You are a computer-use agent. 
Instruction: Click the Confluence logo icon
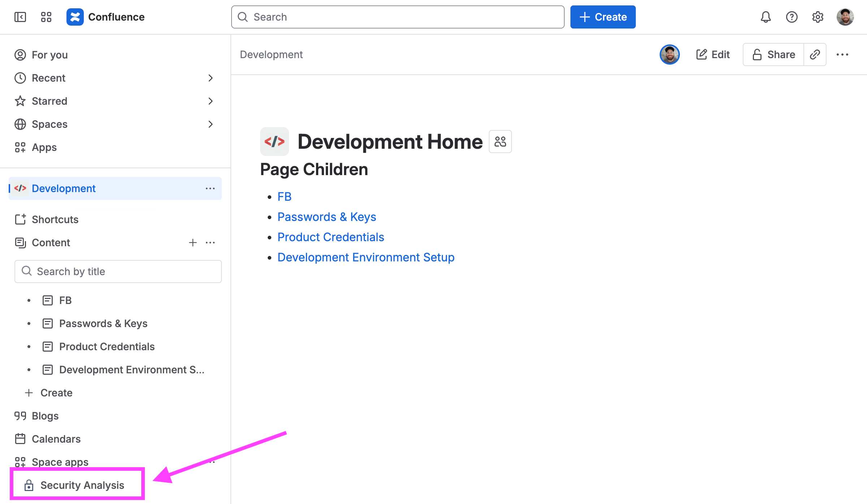(x=75, y=17)
